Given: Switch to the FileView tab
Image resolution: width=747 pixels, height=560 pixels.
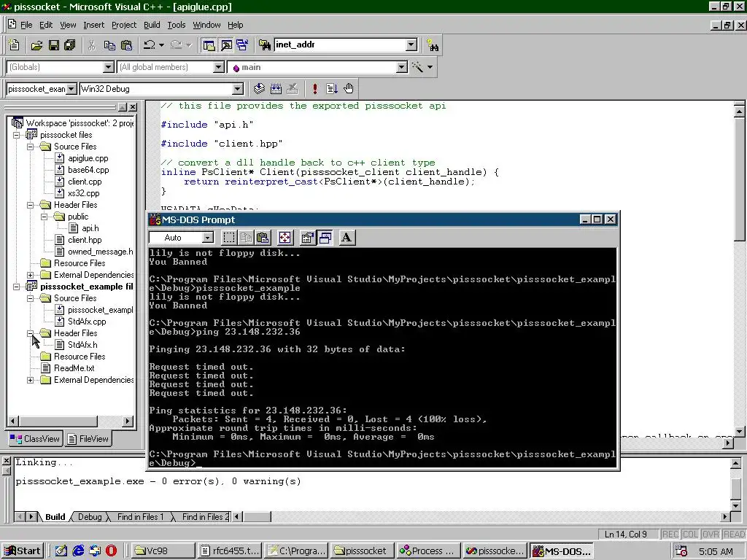Looking at the screenshot, I should (x=88, y=438).
